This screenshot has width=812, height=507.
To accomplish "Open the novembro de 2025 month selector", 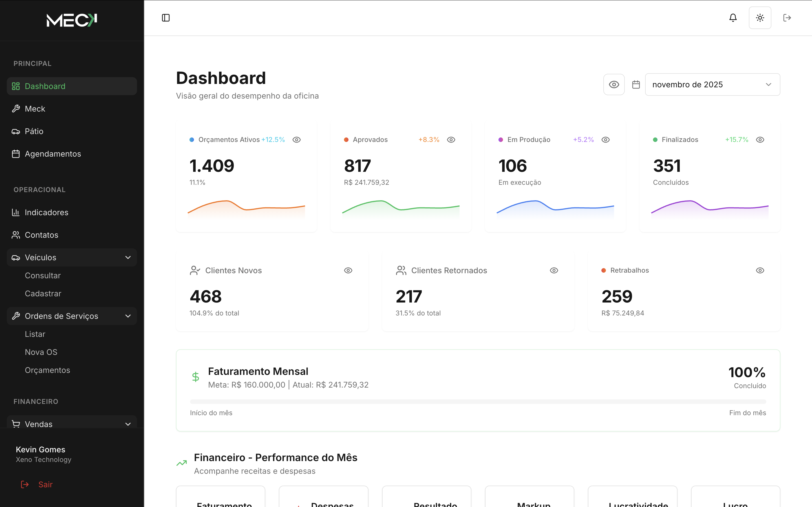I will 712,84.
